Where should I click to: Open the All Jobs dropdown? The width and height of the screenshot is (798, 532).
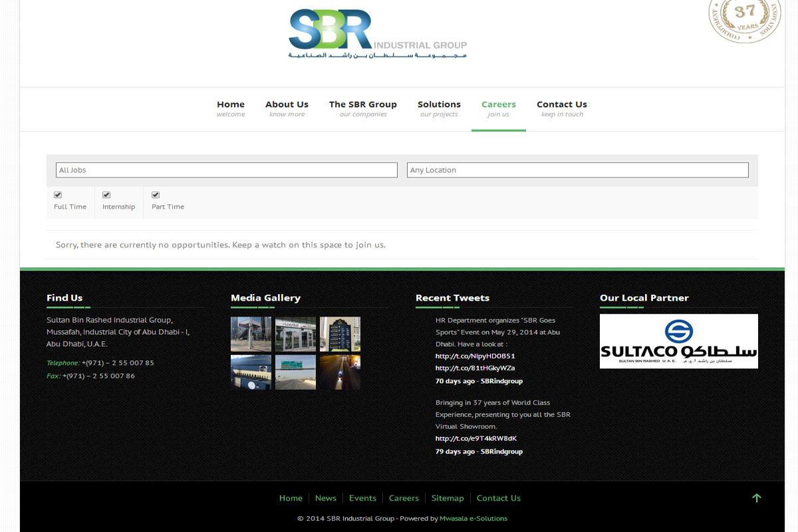pyautogui.click(x=227, y=170)
